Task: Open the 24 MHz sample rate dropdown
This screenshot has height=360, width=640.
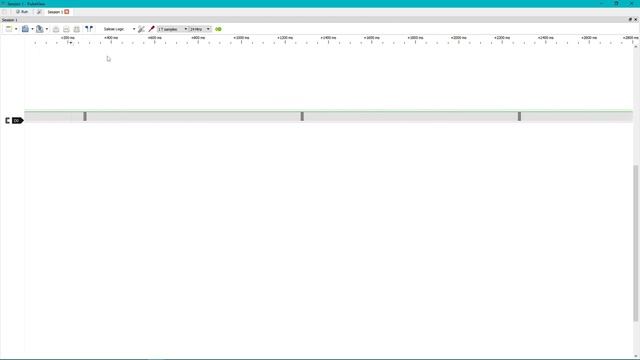Action: tap(200, 29)
